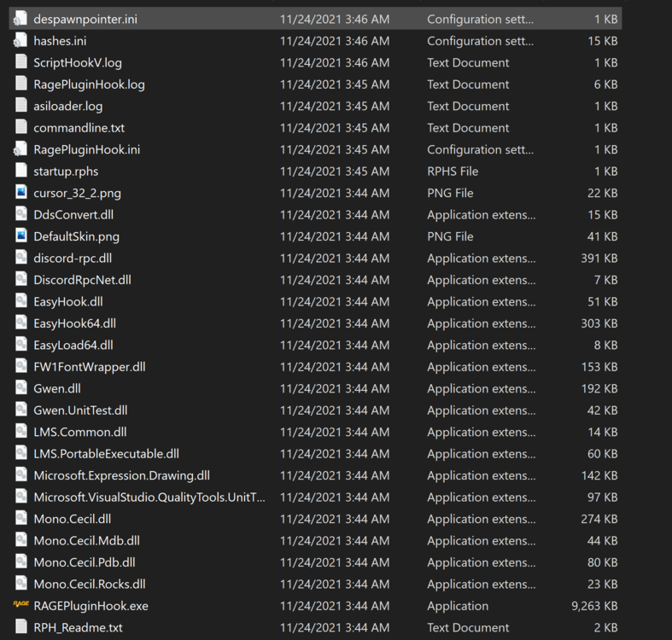672x640 pixels.
Task: Click the 303 KB size value
Action: point(599,323)
